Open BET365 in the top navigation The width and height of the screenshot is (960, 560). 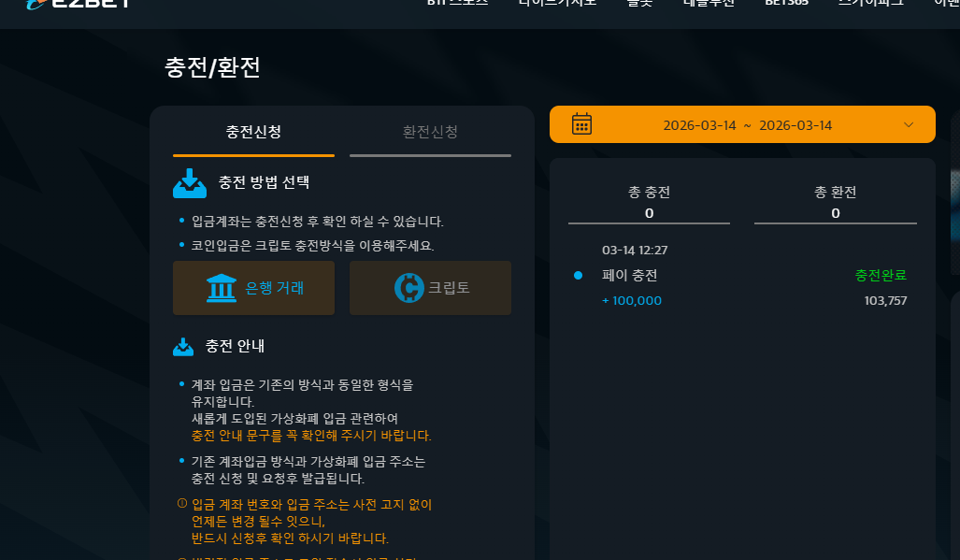click(x=787, y=3)
